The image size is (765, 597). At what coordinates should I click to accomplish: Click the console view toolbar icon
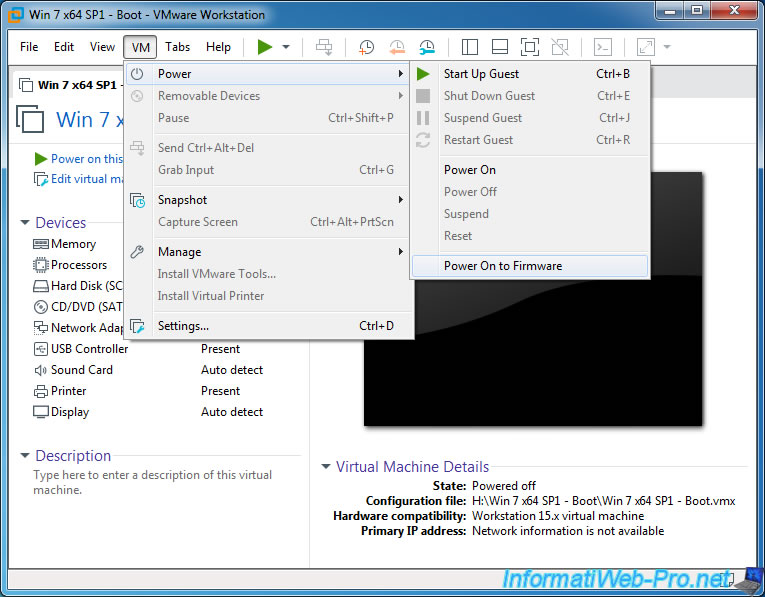(603, 47)
